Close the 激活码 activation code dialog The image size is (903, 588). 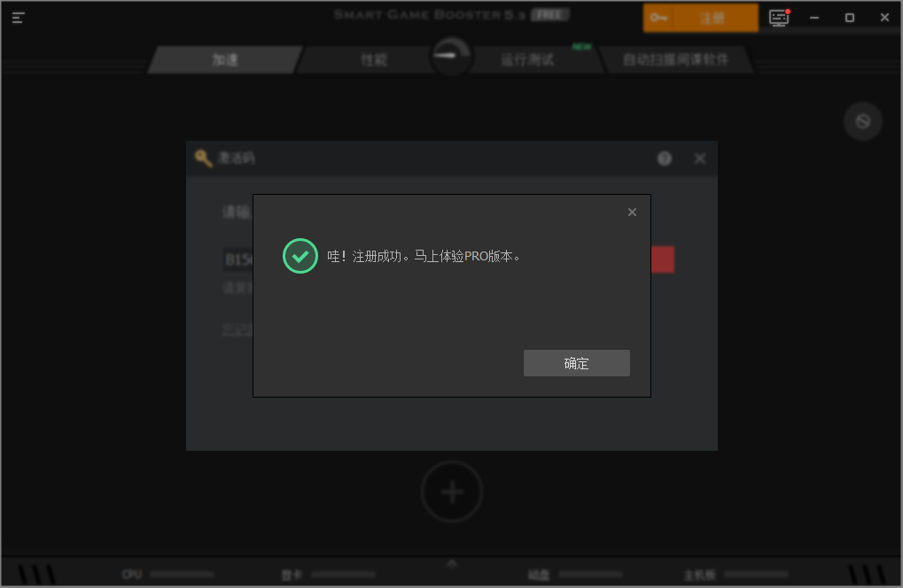click(x=700, y=159)
